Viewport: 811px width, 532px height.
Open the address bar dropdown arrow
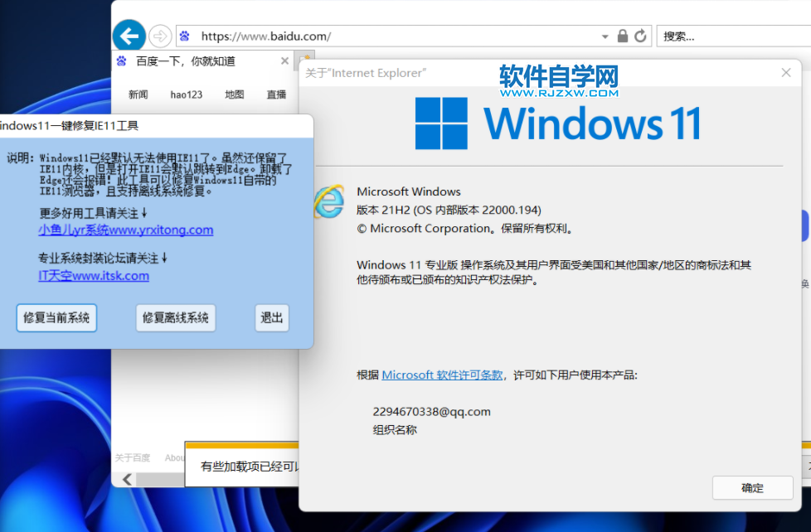(x=605, y=36)
